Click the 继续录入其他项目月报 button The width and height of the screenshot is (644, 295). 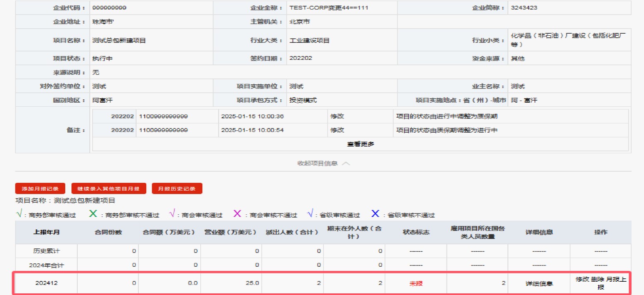108,188
